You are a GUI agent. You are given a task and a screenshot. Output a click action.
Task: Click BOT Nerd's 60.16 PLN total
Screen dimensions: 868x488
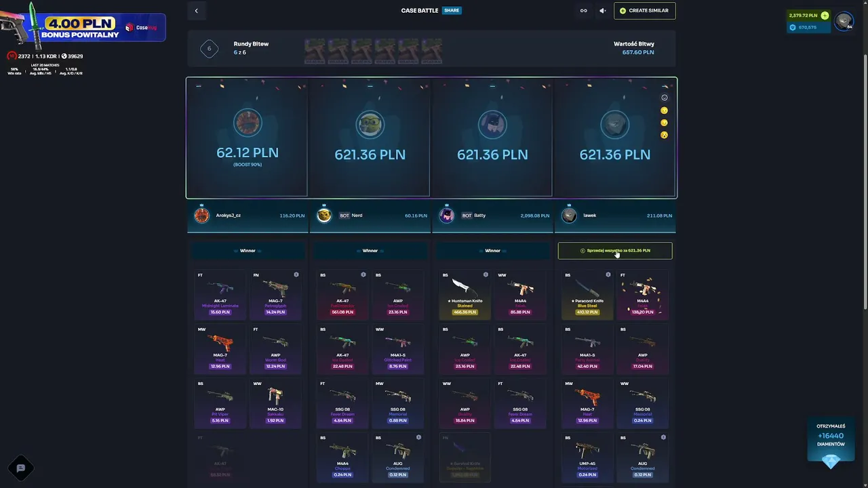click(416, 216)
